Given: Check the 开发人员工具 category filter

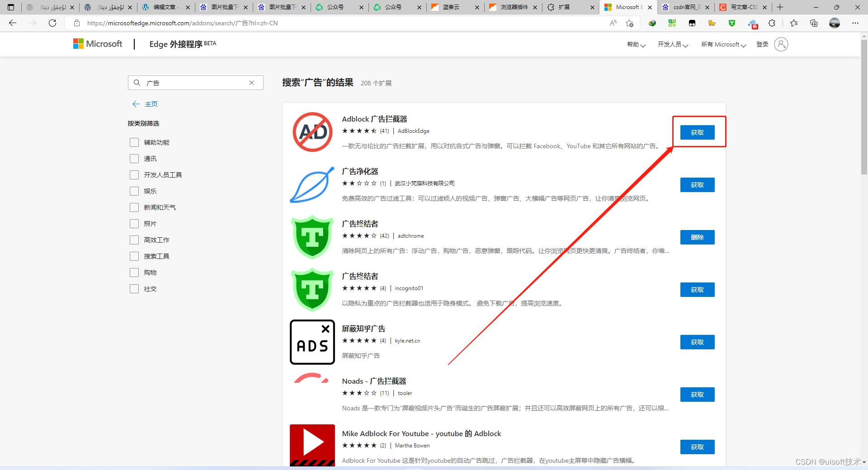Looking at the screenshot, I should [134, 175].
